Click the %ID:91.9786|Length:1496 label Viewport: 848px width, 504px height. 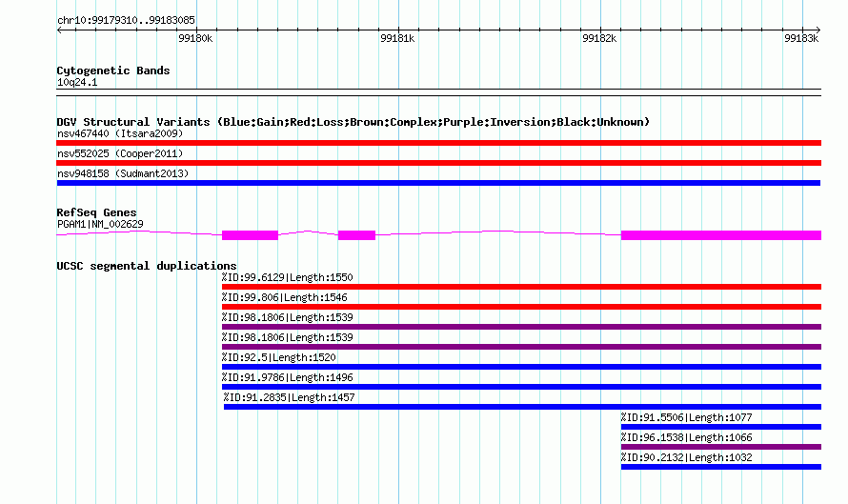click(x=287, y=377)
